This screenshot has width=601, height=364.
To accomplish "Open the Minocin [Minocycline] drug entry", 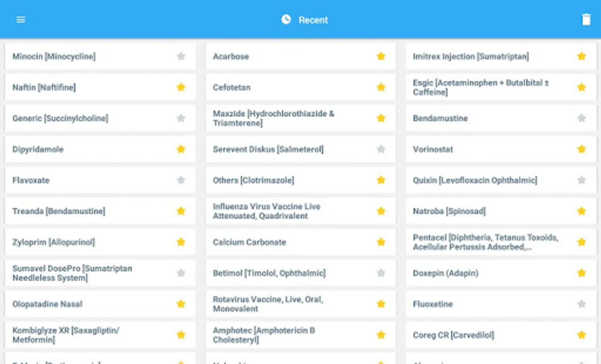I will [x=100, y=56].
